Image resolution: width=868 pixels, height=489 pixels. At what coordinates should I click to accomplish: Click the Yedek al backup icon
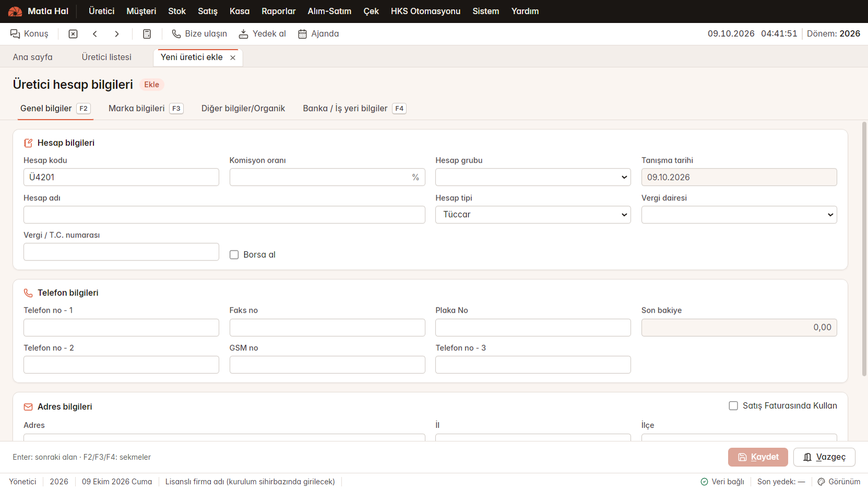(x=243, y=34)
